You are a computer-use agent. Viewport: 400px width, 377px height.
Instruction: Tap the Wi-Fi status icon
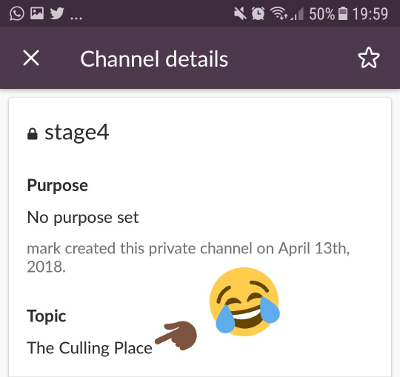279,14
